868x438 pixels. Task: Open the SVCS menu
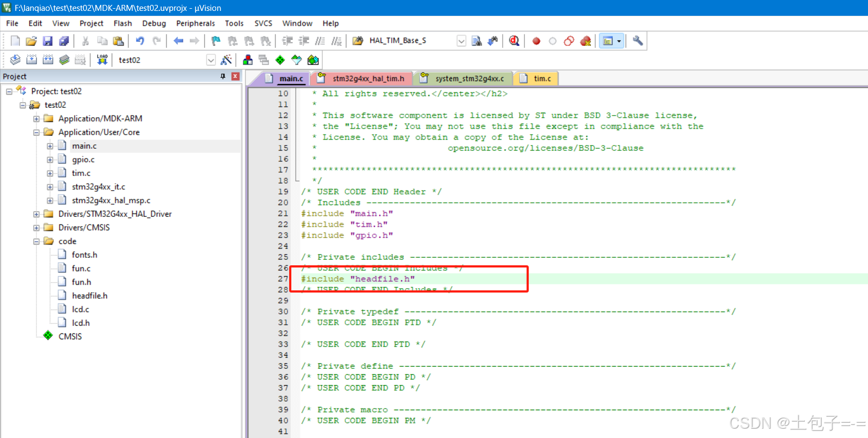263,23
